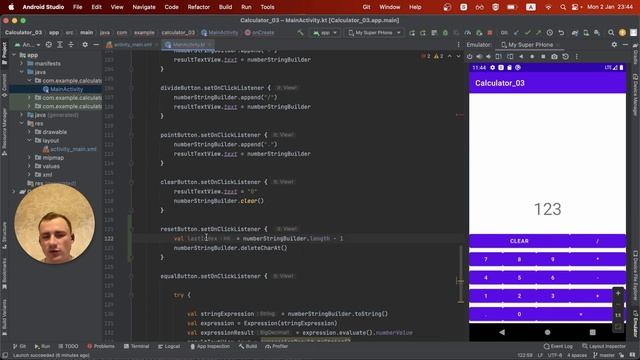The image size is (640, 360).
Task: Collapse the layout folder
Action: coord(29,140)
